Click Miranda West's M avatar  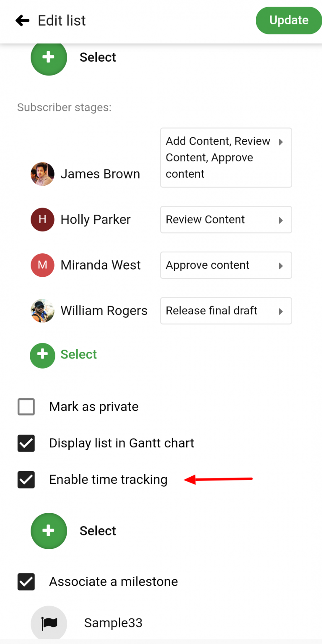42,265
